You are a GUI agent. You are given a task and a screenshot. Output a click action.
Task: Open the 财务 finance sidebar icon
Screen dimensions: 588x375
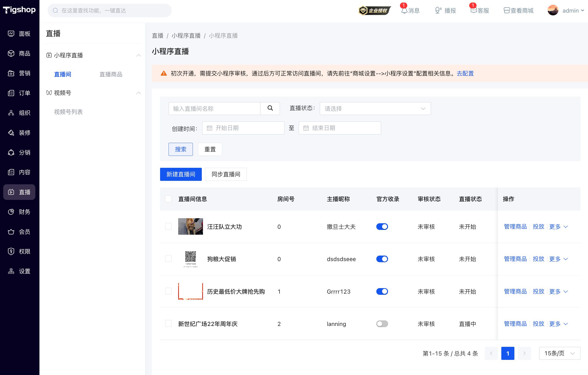pyautogui.click(x=11, y=212)
